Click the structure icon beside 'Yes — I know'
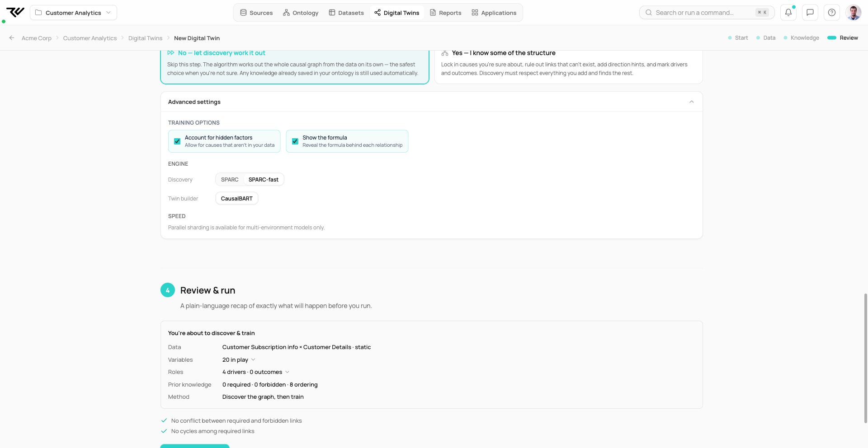Screen dimensions: 868x448 coord(445,53)
